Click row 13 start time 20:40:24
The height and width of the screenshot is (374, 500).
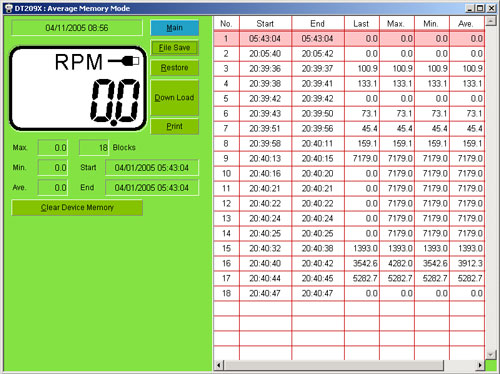(x=265, y=219)
